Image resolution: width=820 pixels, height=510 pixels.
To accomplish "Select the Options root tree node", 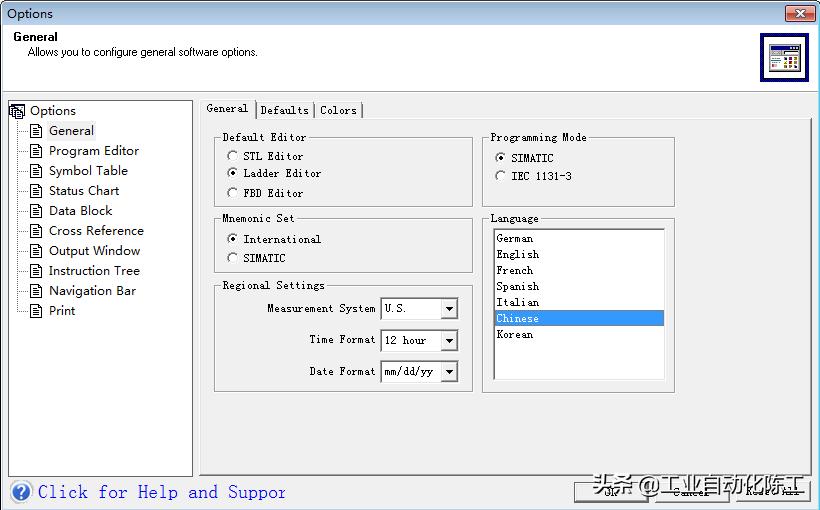I will pyautogui.click(x=53, y=111).
